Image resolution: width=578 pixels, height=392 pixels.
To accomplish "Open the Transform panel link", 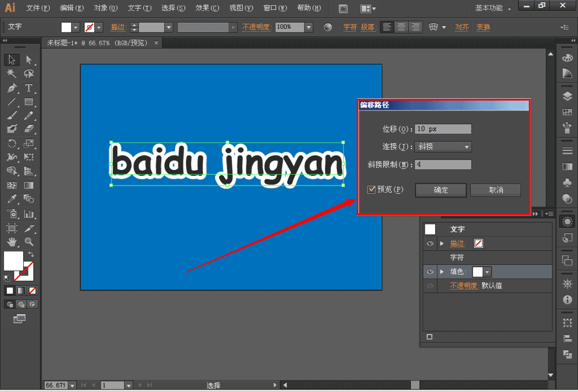I will (483, 27).
